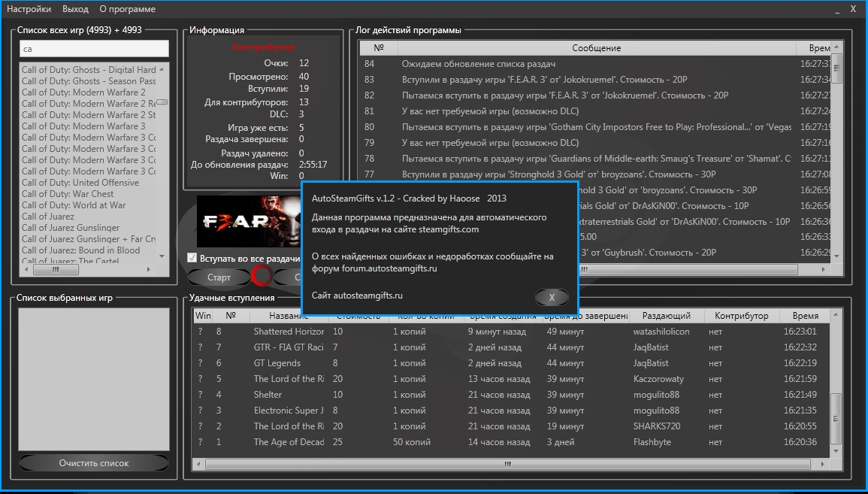The image size is (868, 494).
Task: Select 'Call of Duty: United Offensive' in list
Action: point(80,183)
